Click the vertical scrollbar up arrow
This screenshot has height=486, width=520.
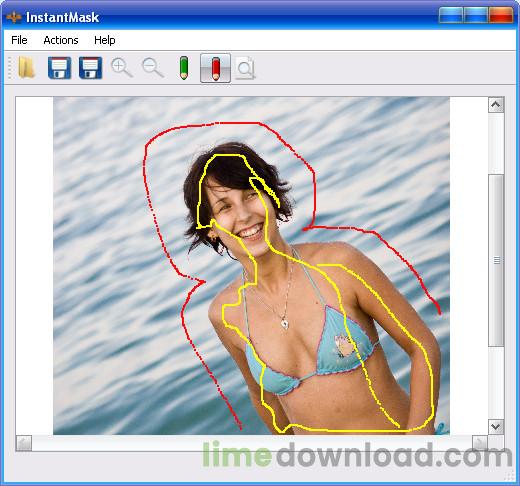tap(496, 105)
